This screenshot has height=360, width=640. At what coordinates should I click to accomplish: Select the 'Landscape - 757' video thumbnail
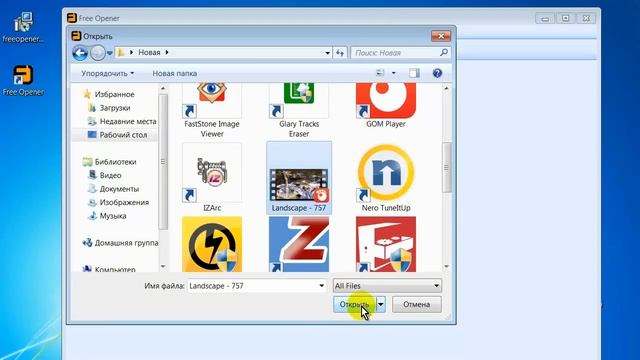pos(299,178)
